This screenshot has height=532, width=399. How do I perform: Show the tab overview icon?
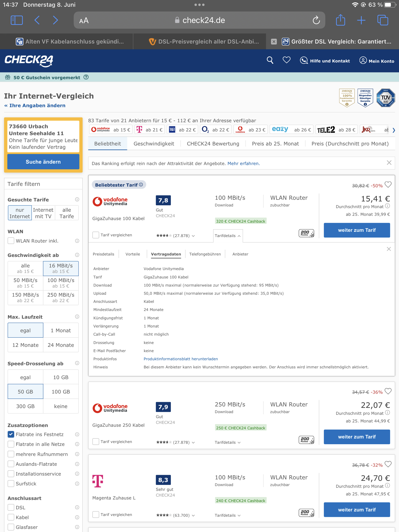pyautogui.click(x=383, y=20)
